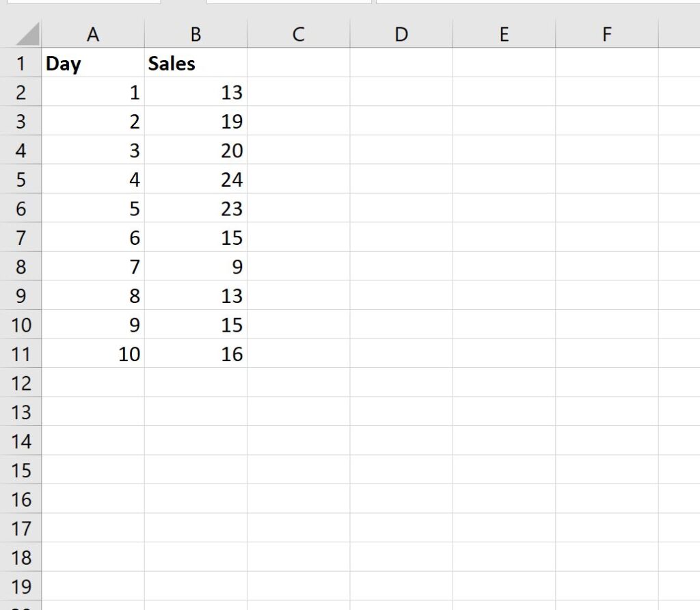Select column header B
The height and width of the screenshot is (610, 700).
[x=196, y=34]
